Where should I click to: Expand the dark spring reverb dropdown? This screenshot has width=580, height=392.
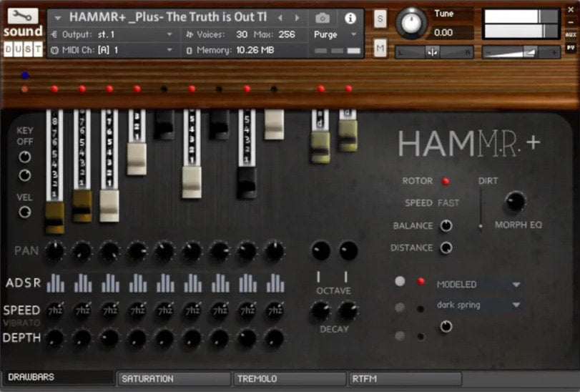click(478, 305)
